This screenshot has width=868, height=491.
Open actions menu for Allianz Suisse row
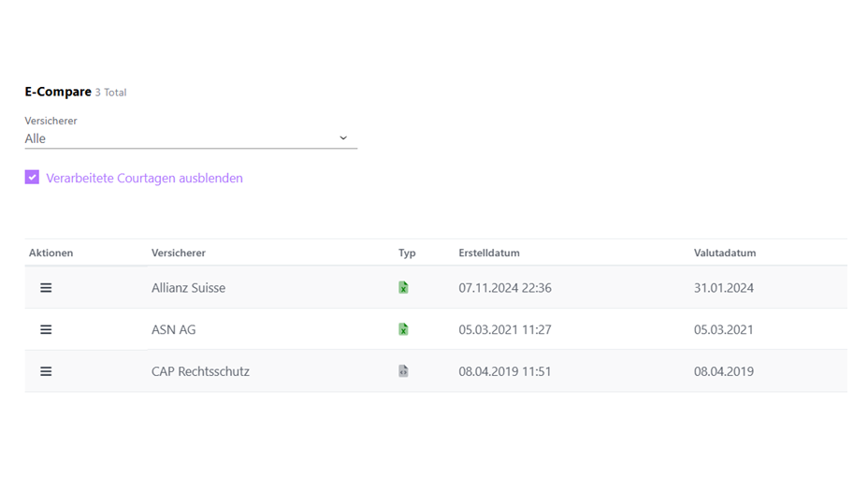coord(46,288)
